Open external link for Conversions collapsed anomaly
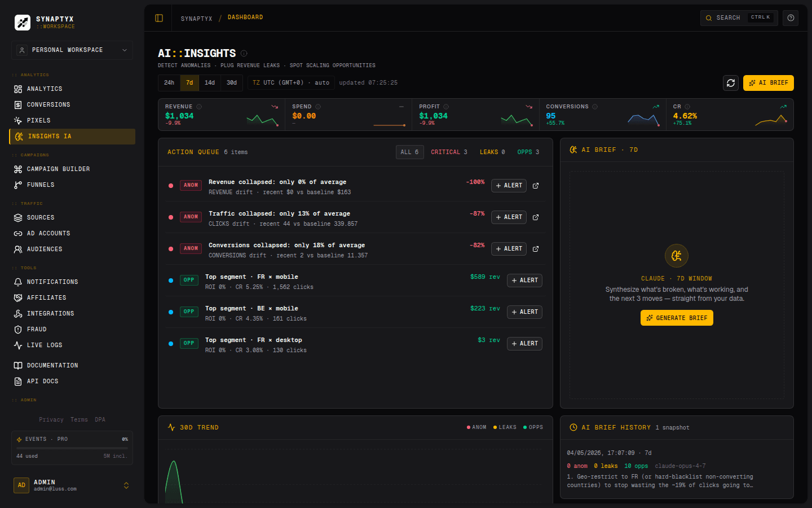The image size is (812, 508). (x=536, y=249)
